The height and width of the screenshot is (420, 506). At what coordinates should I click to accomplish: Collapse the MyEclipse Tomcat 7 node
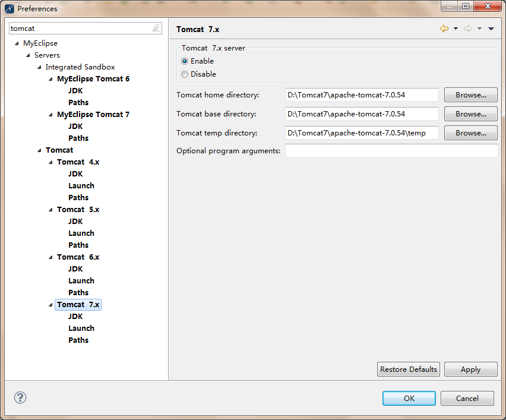tap(50, 115)
